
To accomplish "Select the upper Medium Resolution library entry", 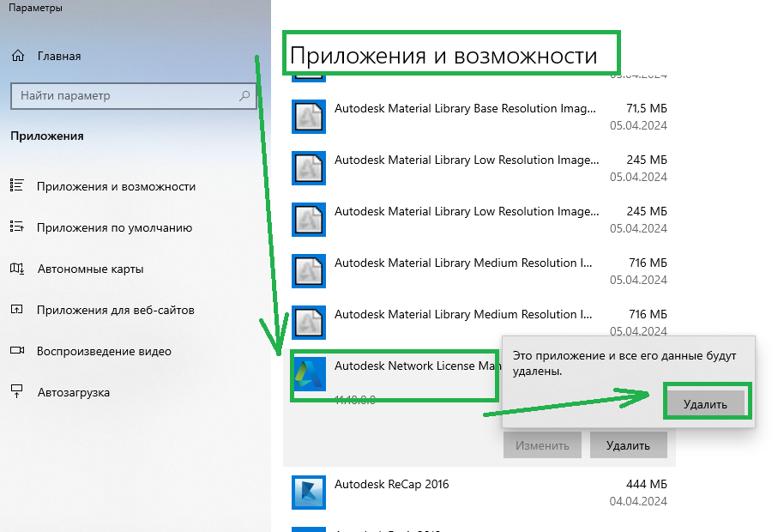I will [x=463, y=263].
